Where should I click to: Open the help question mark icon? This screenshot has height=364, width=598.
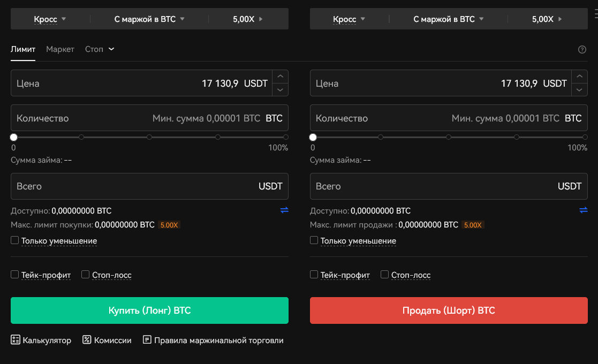[x=582, y=49]
